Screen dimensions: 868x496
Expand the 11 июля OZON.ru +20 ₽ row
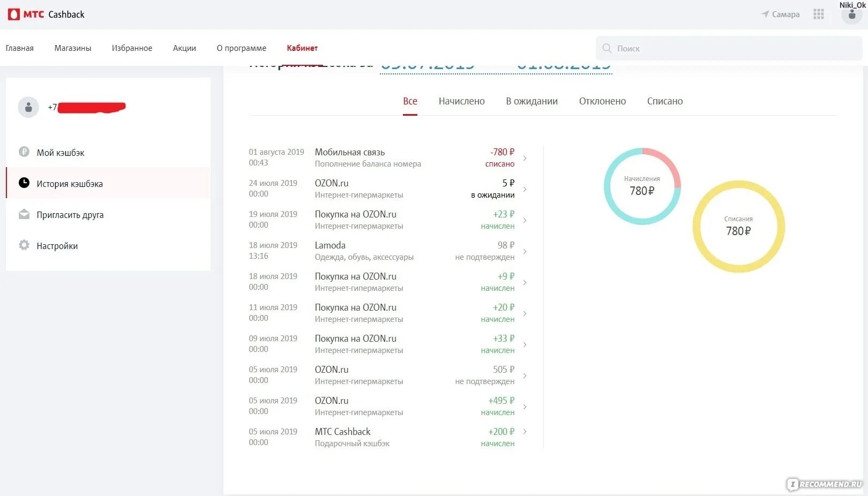(x=525, y=313)
